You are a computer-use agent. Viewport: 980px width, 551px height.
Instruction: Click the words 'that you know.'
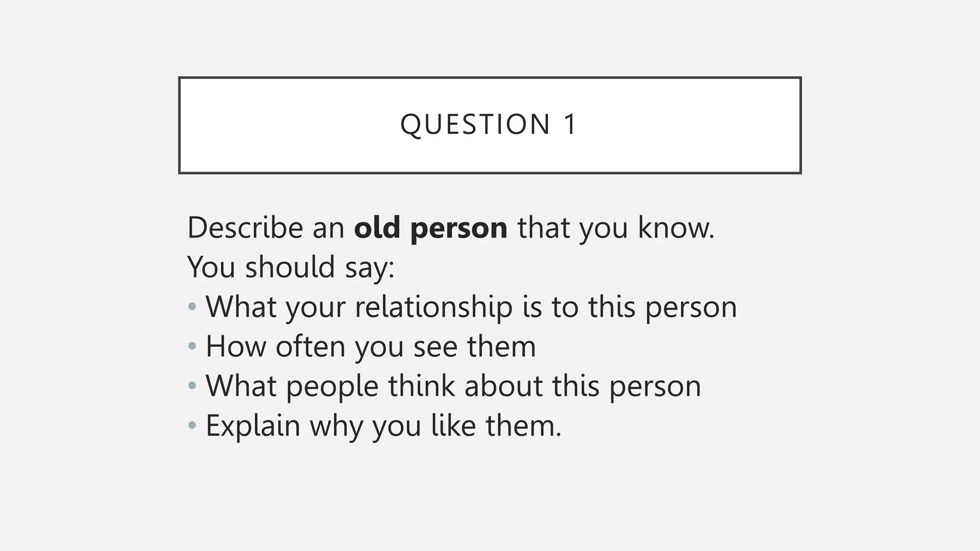coord(616,228)
